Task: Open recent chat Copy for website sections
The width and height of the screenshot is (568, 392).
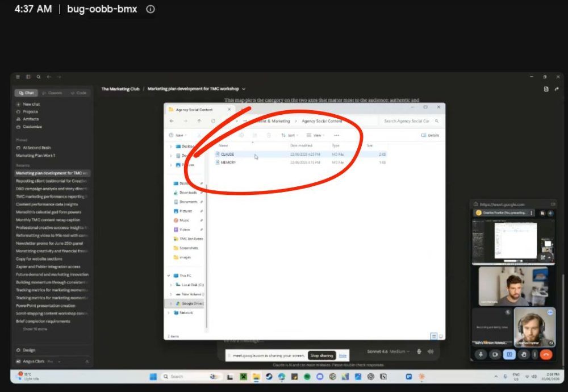Action: pos(39,259)
